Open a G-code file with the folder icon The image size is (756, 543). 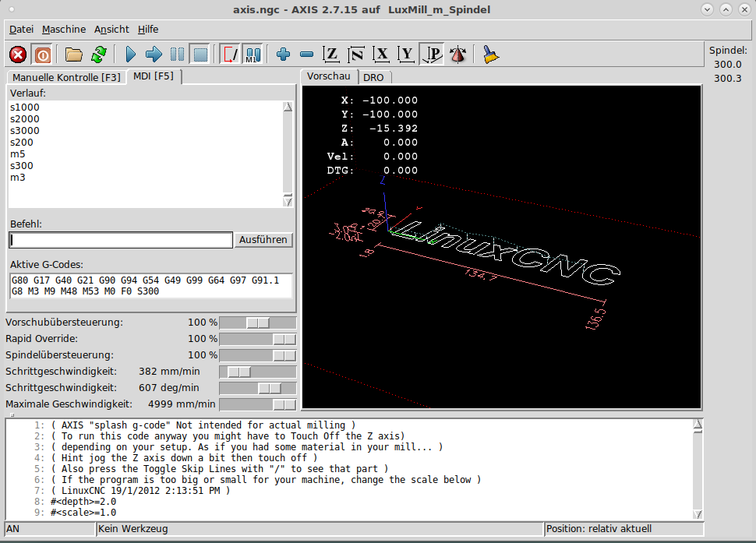74,55
